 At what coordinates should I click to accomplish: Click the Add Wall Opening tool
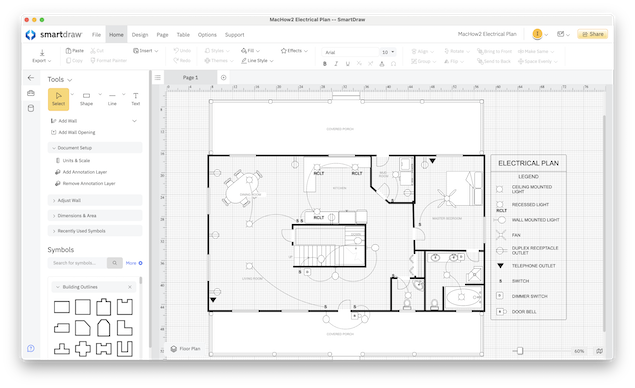coord(73,132)
